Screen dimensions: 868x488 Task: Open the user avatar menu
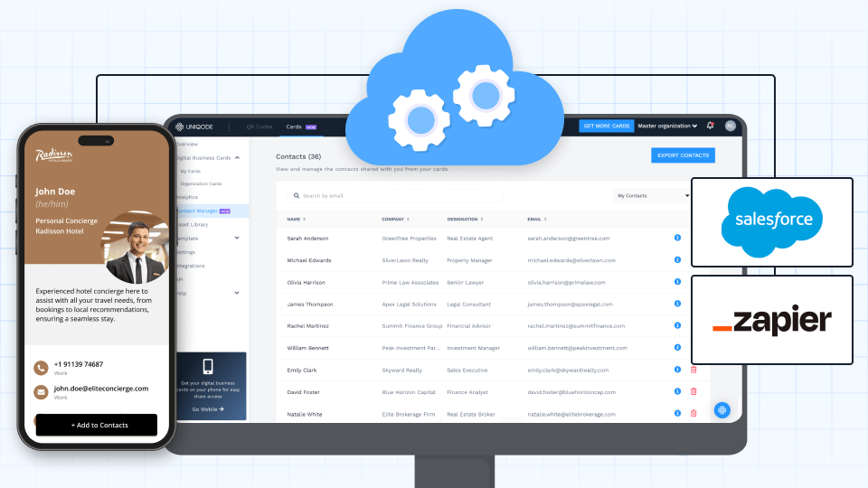point(731,126)
